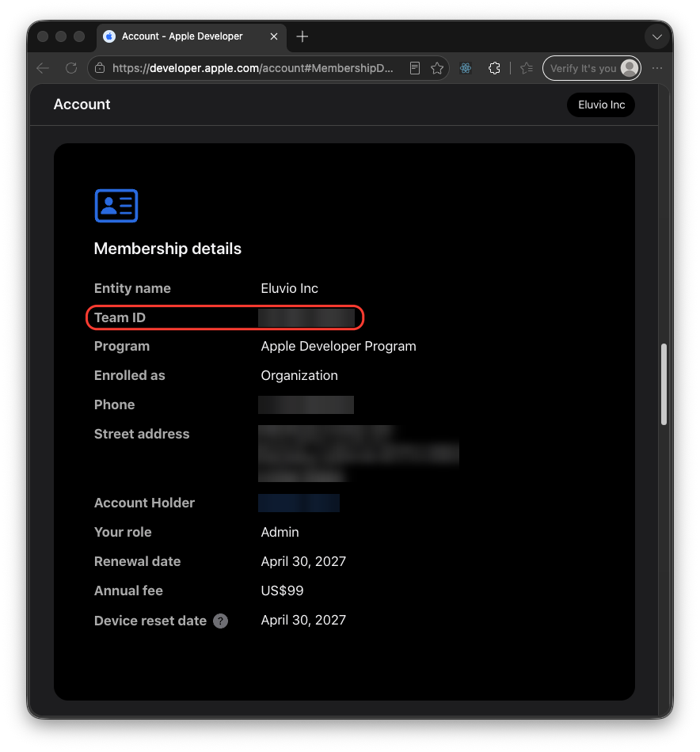Screen dimensions: 700x752
Task: Click the Enrolled as label
Action: [x=130, y=375]
